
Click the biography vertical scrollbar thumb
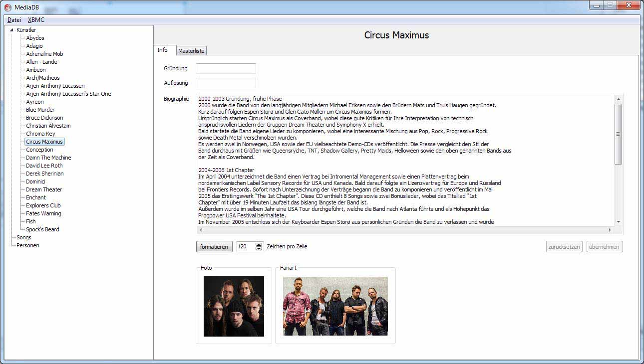click(619, 134)
